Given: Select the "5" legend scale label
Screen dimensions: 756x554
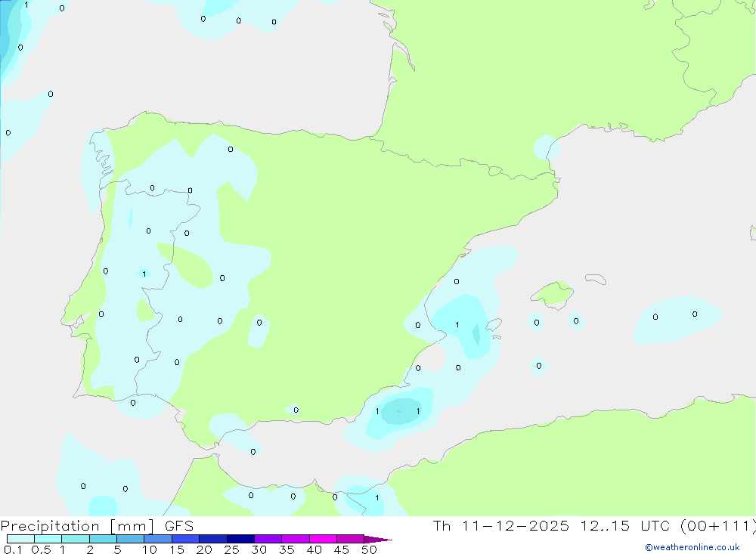Looking at the screenshot, I should tap(118, 549).
